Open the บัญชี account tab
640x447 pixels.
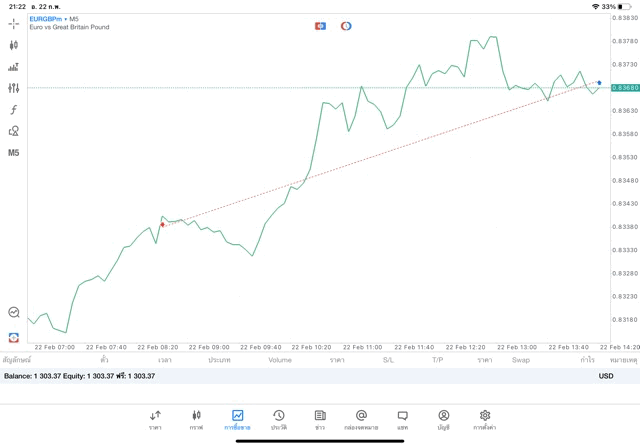[443, 420]
